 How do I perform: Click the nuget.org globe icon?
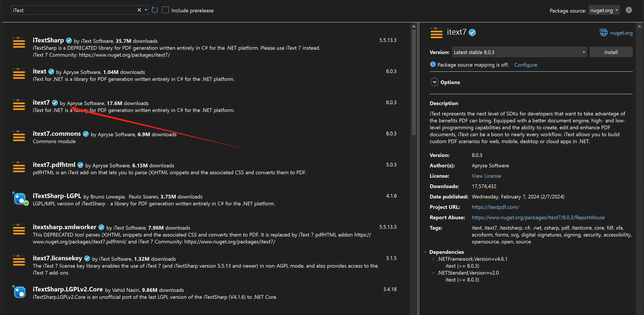(x=604, y=32)
